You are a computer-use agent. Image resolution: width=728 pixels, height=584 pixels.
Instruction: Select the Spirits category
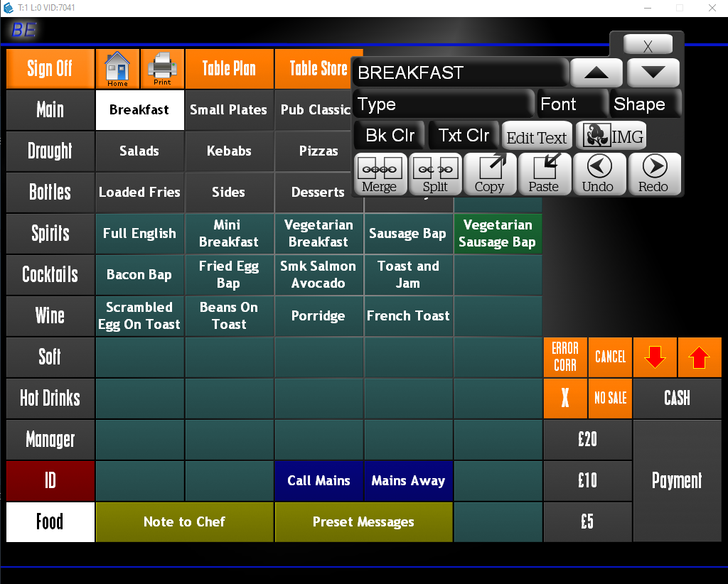pos(50,233)
